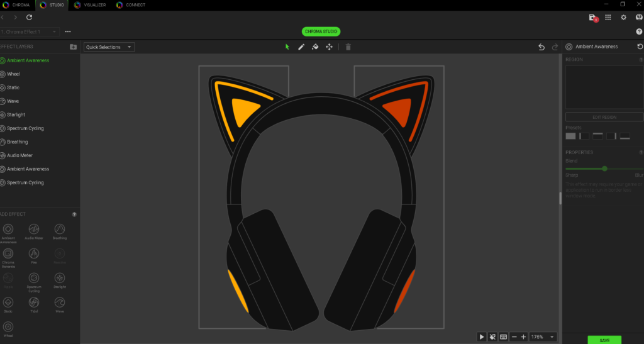
Task: Reset Ambient Awareness effect settings
Action: click(640, 47)
